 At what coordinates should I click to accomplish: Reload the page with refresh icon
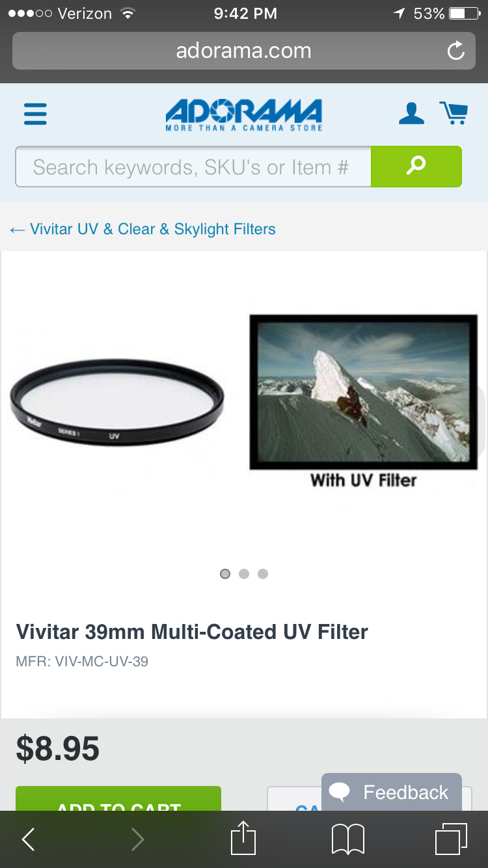point(456,51)
